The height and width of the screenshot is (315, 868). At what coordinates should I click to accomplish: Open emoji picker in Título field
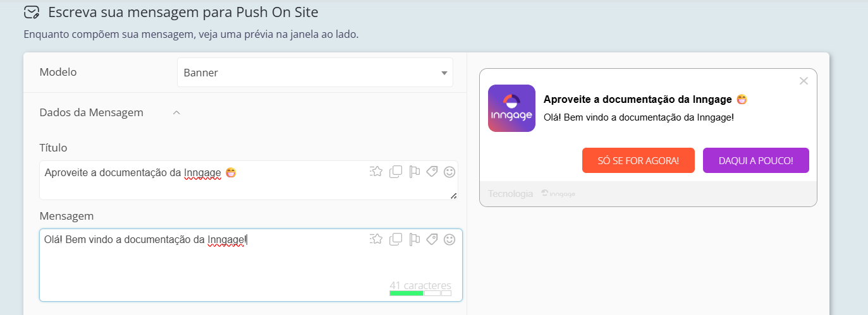449,171
